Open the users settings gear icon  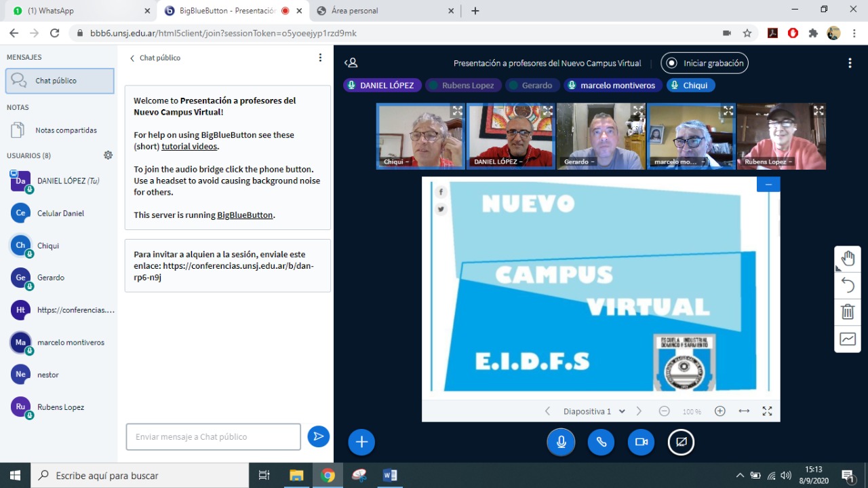[108, 155]
